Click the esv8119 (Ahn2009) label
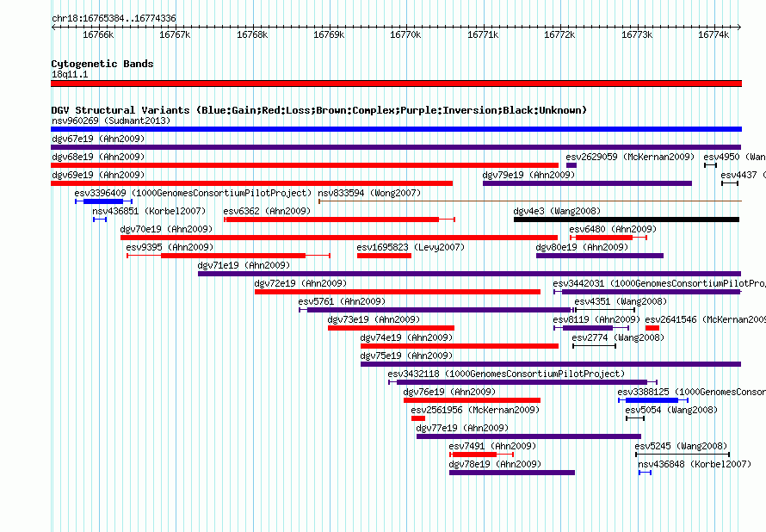The image size is (766, 532). (x=596, y=319)
